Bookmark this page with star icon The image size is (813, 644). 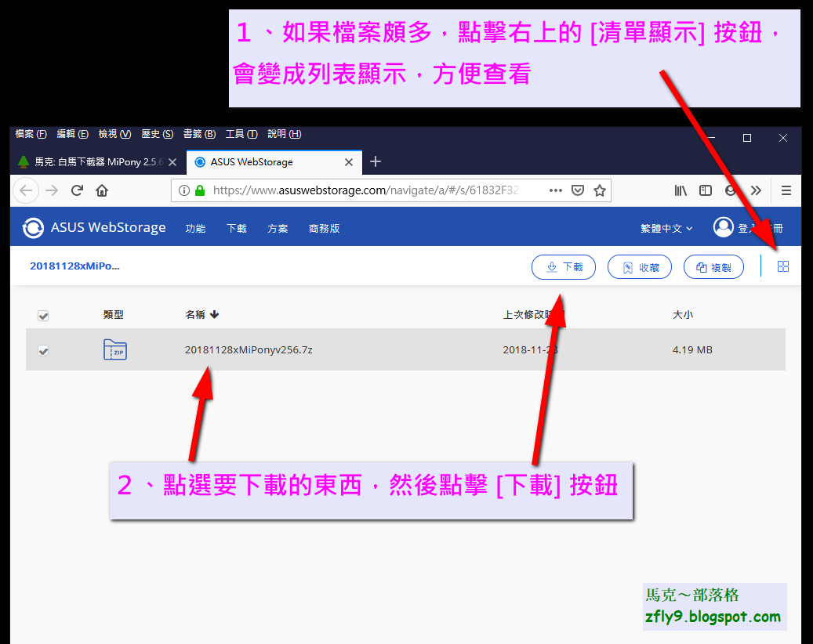[600, 190]
